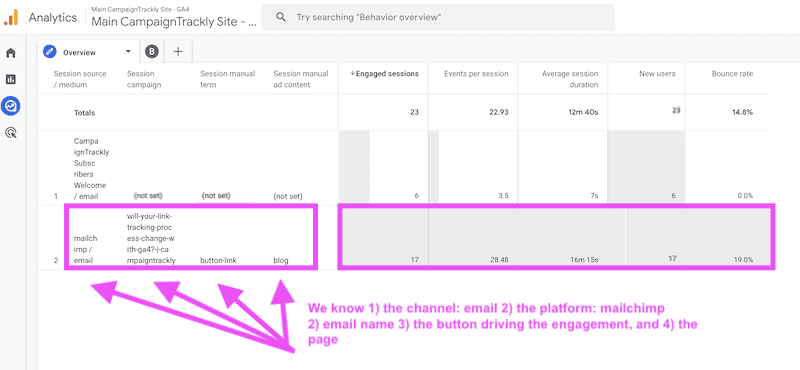The height and width of the screenshot is (370, 800).
Task: Click the search magnifier icon
Action: 281,17
